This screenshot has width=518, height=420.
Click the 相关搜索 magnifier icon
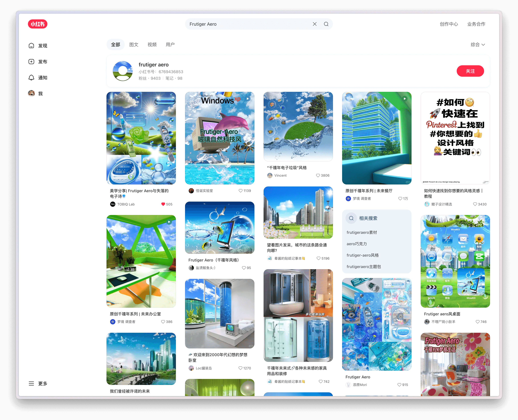click(x=351, y=218)
